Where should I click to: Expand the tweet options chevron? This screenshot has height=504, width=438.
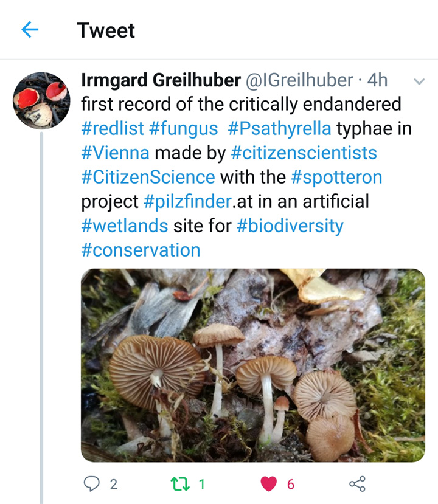point(419,81)
